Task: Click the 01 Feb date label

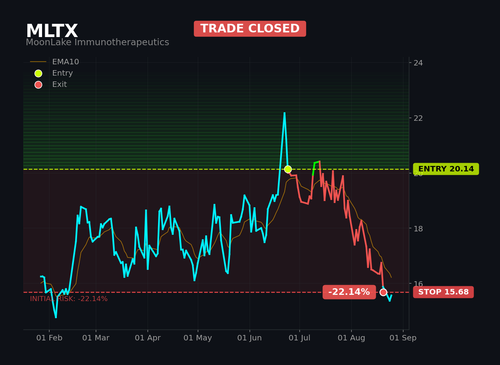Action: click(x=49, y=338)
